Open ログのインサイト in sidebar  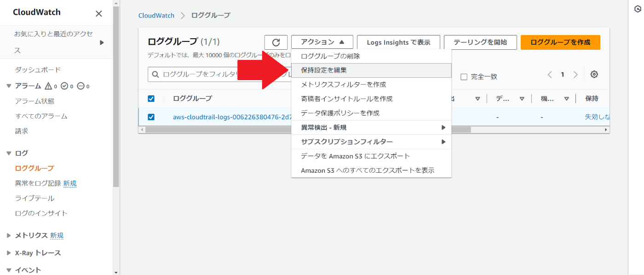[x=41, y=213]
